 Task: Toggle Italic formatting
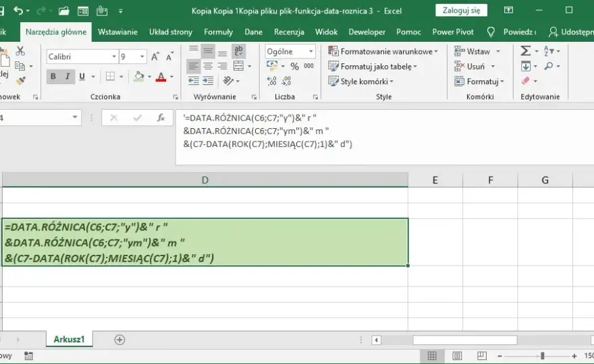click(x=67, y=76)
